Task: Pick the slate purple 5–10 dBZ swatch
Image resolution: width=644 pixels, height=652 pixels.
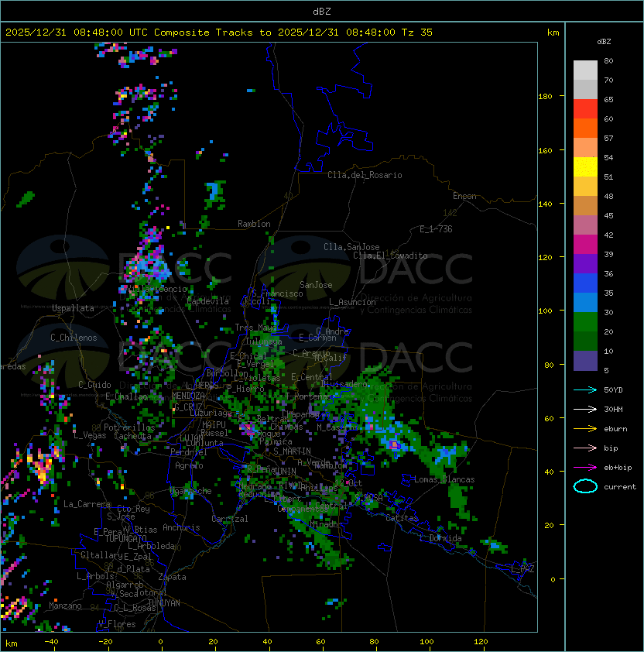Action: click(x=585, y=361)
